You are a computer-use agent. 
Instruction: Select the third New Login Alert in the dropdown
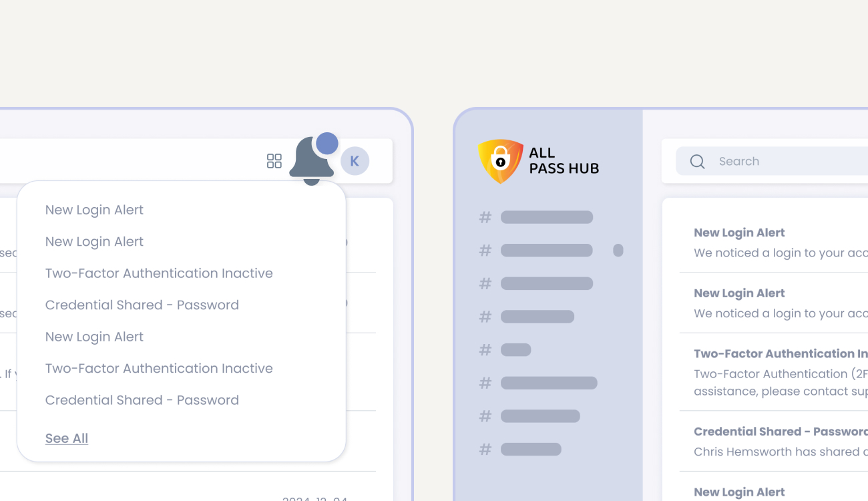(x=94, y=337)
